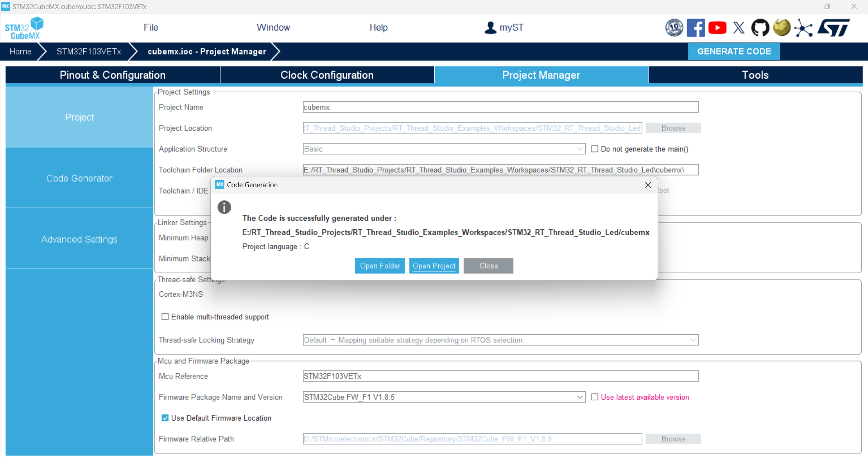This screenshot has height=460, width=868.
Task: Open the GitHub icon link
Action: pyautogui.click(x=760, y=28)
